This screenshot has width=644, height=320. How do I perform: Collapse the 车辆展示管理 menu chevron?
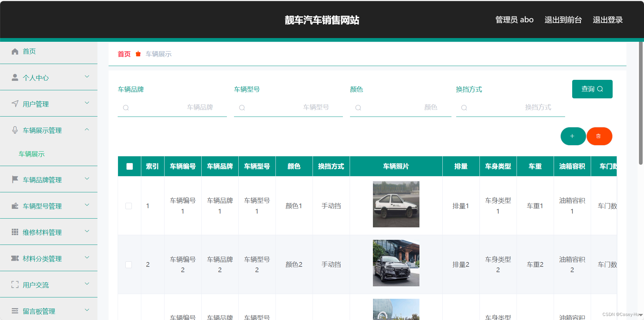[x=87, y=129]
